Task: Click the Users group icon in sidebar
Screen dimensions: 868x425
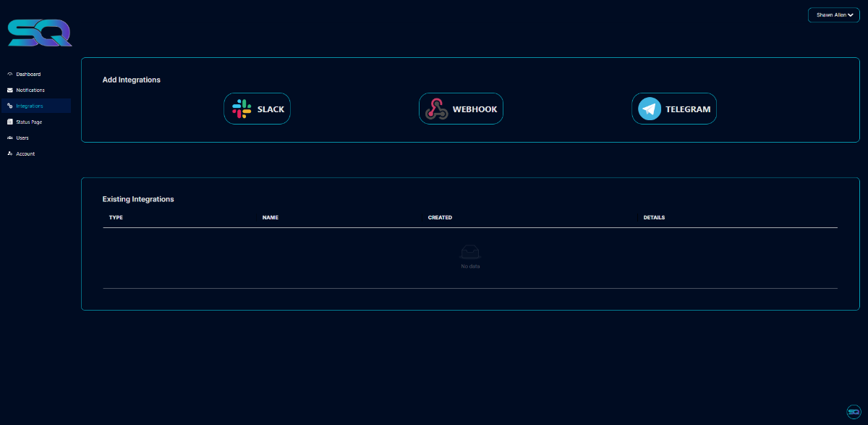Action: [9, 138]
